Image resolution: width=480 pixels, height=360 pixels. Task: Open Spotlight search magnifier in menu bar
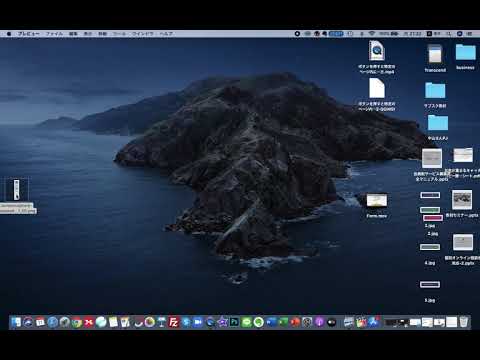(449, 34)
